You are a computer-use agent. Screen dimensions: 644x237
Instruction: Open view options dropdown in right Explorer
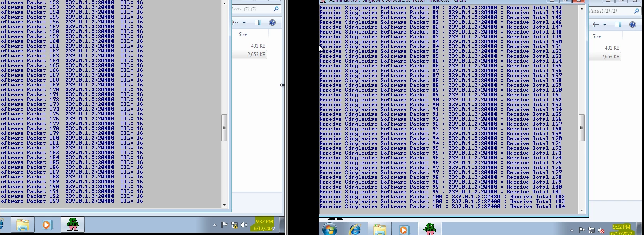pos(604,25)
